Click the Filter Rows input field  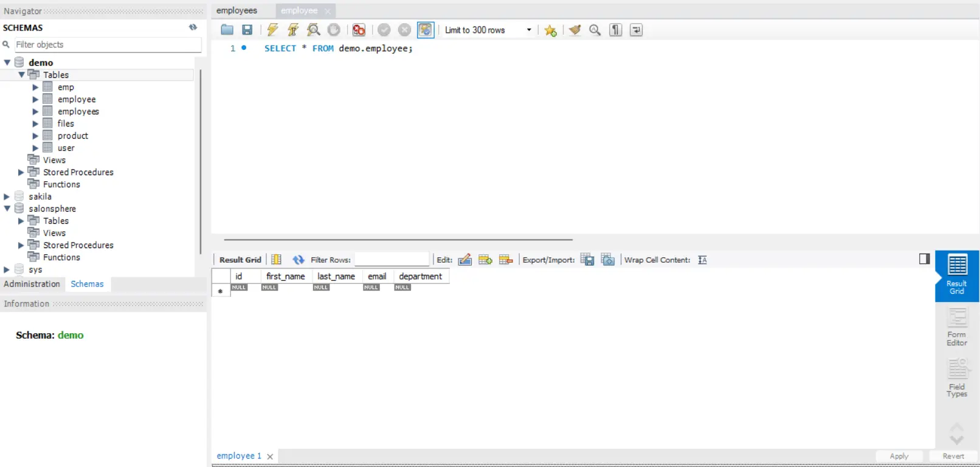392,260
